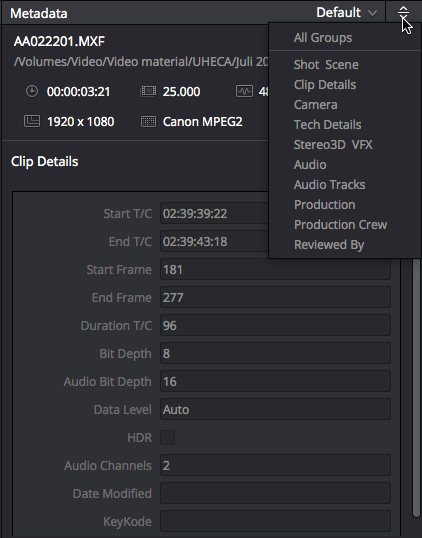Click the metadata panel vertical scrollbar

coord(416,388)
